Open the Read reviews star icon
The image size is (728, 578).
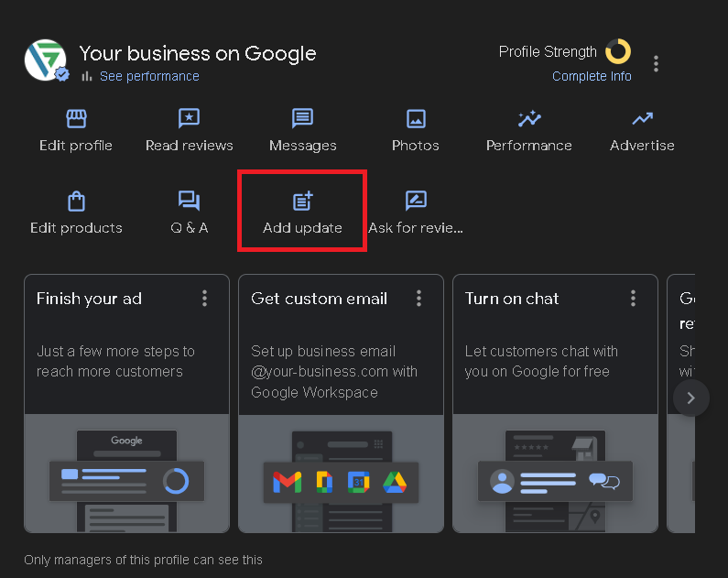pyautogui.click(x=189, y=118)
